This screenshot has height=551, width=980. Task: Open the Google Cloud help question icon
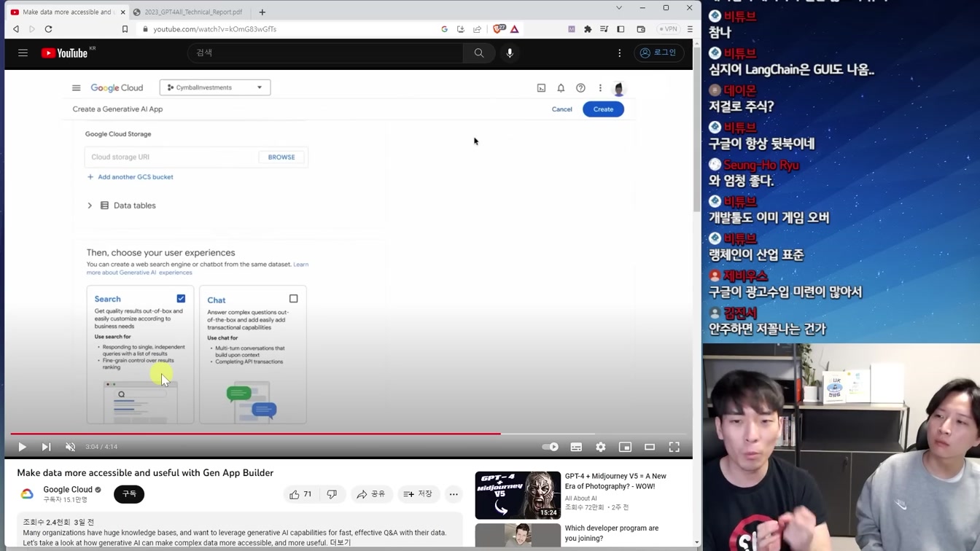click(x=580, y=88)
